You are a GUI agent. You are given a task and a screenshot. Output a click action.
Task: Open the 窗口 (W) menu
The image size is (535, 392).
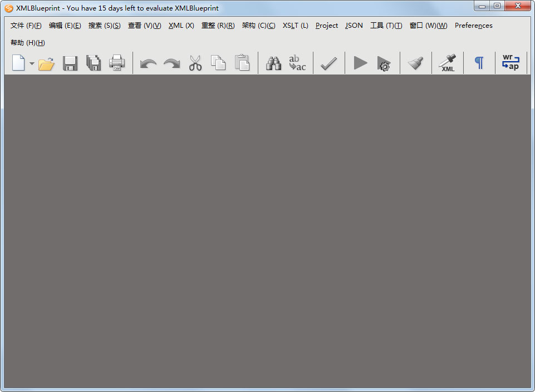tap(429, 26)
